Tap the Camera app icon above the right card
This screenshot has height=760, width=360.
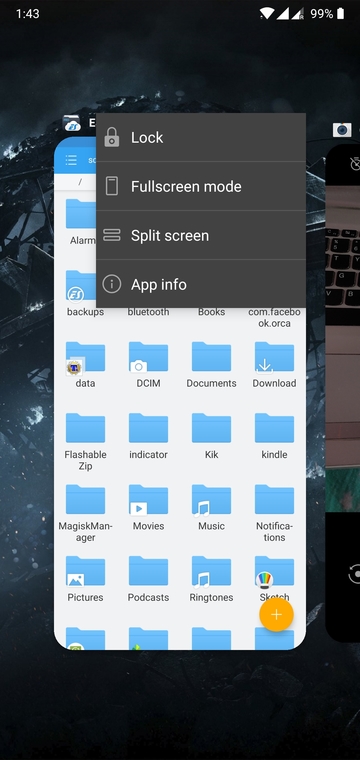[342, 129]
